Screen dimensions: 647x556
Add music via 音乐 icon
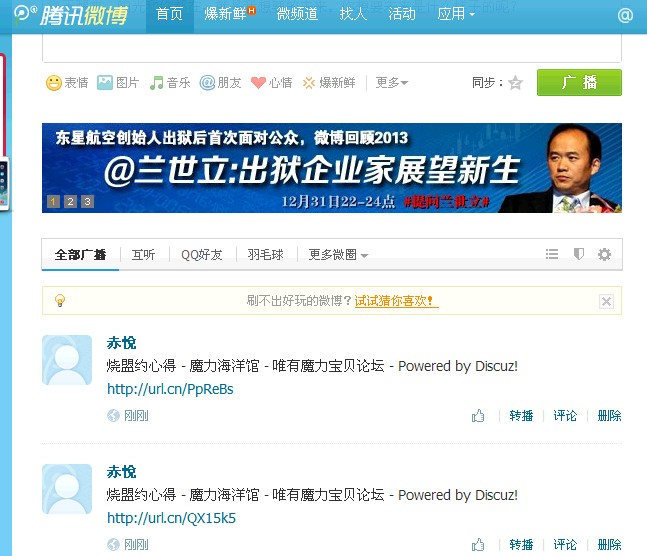click(x=170, y=83)
